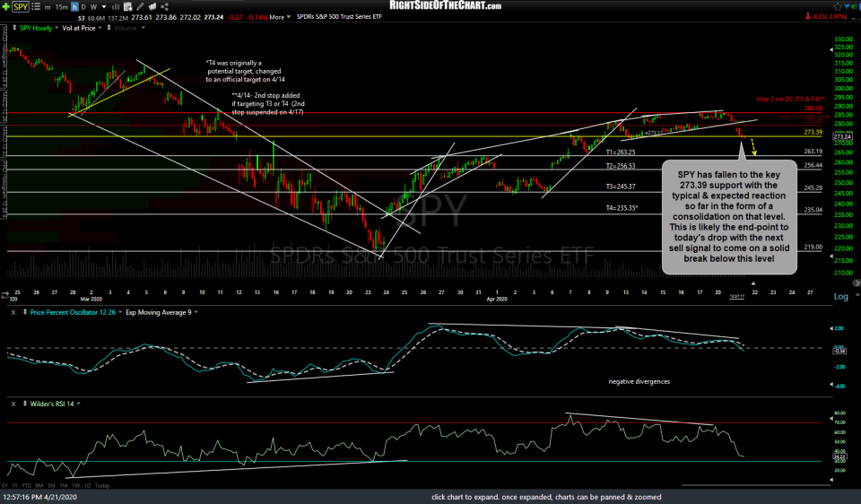This screenshot has width=861, height=504.
Task: Click reorder arrows of Price Percent Oscillator pane
Action: point(25,312)
